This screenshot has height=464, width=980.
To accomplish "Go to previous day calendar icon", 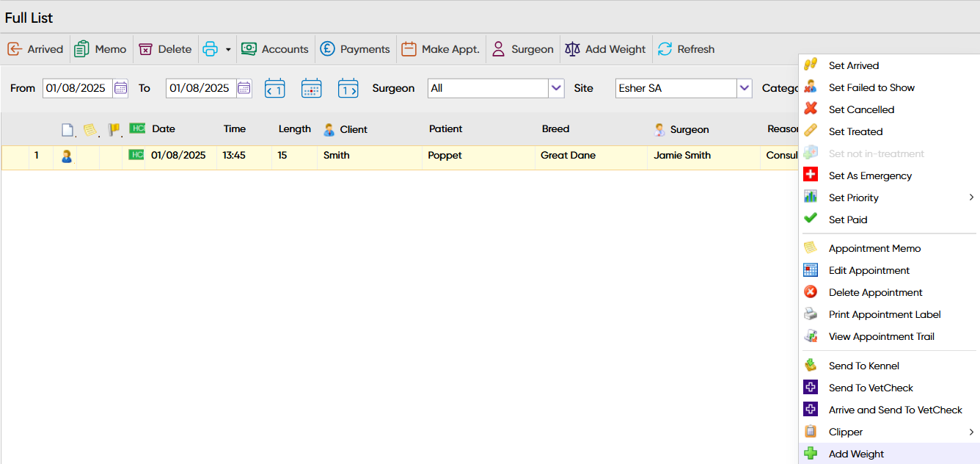I will [x=274, y=88].
